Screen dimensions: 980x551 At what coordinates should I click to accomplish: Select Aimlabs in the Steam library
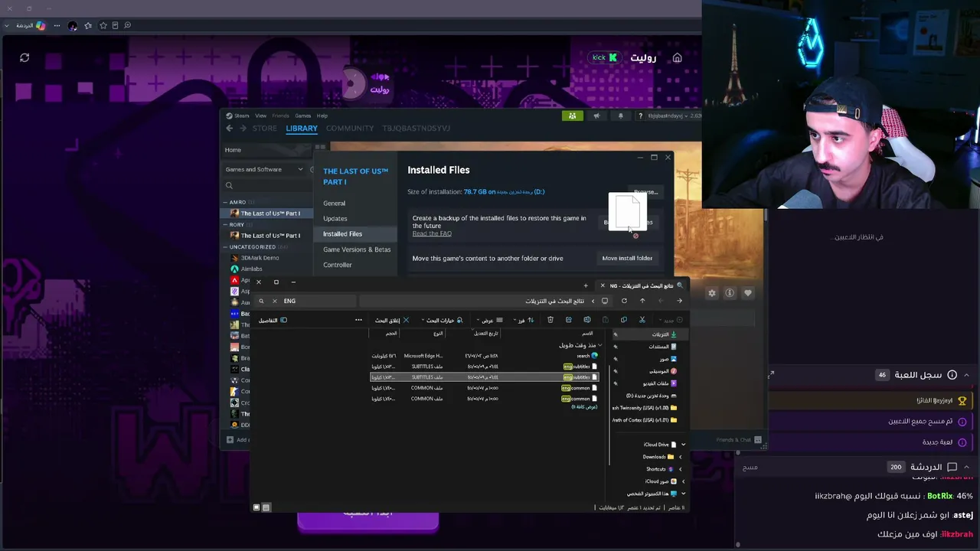[251, 269]
